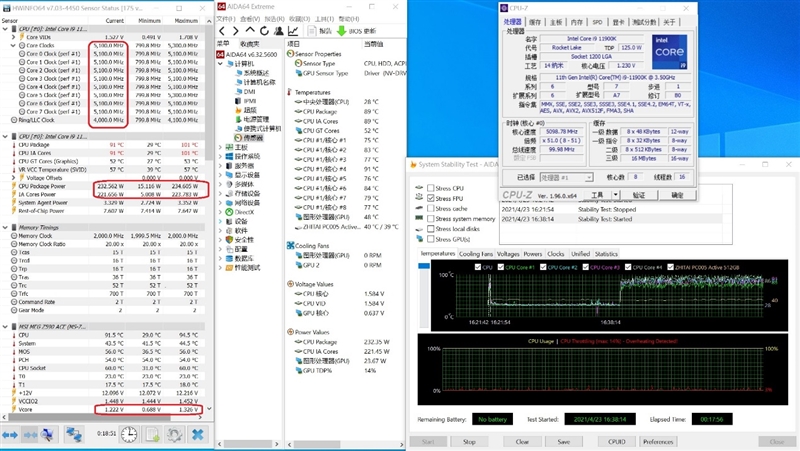This screenshot has height=451, width=800.
Task: Expand 主板 motherboard node in AIDA64 tree
Action: click(221, 147)
